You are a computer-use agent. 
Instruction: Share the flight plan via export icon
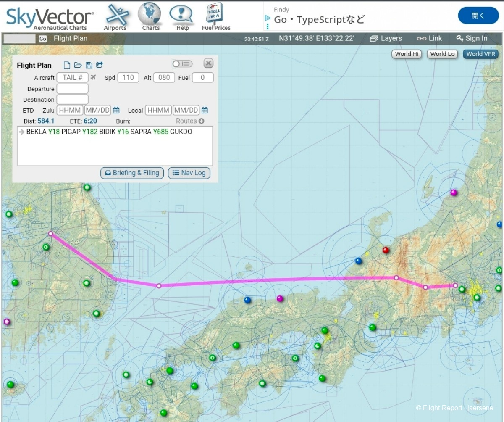click(100, 65)
